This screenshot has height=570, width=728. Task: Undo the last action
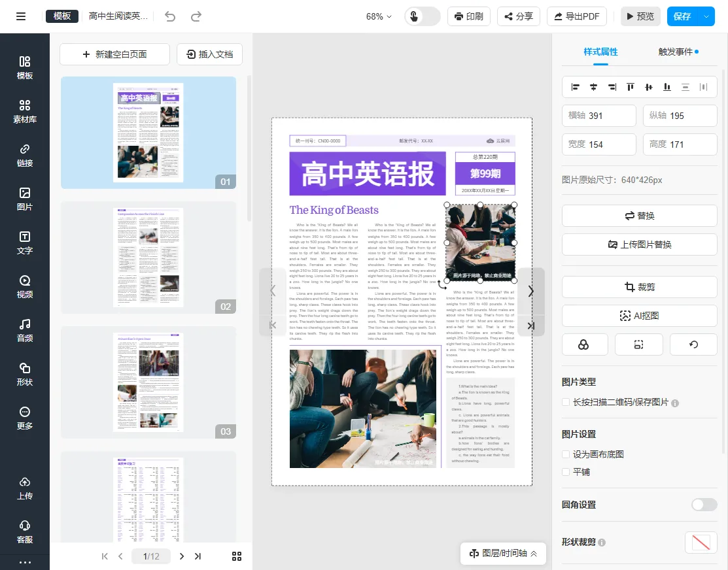(170, 16)
